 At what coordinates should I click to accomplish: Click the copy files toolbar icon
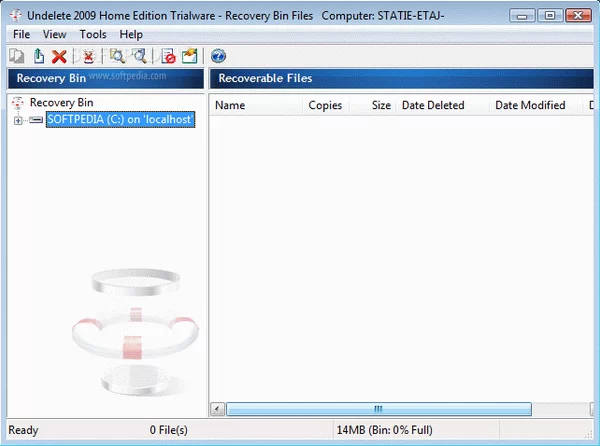click(x=16, y=56)
